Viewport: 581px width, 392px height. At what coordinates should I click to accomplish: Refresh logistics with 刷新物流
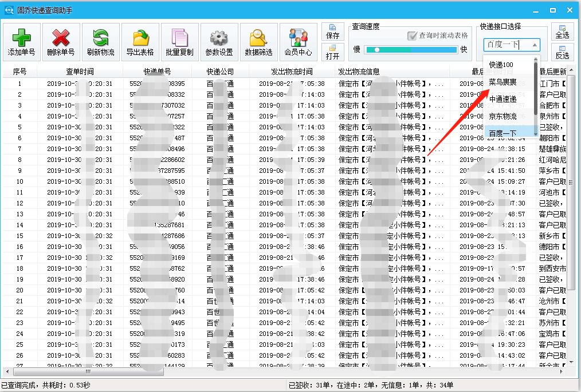coord(101,42)
